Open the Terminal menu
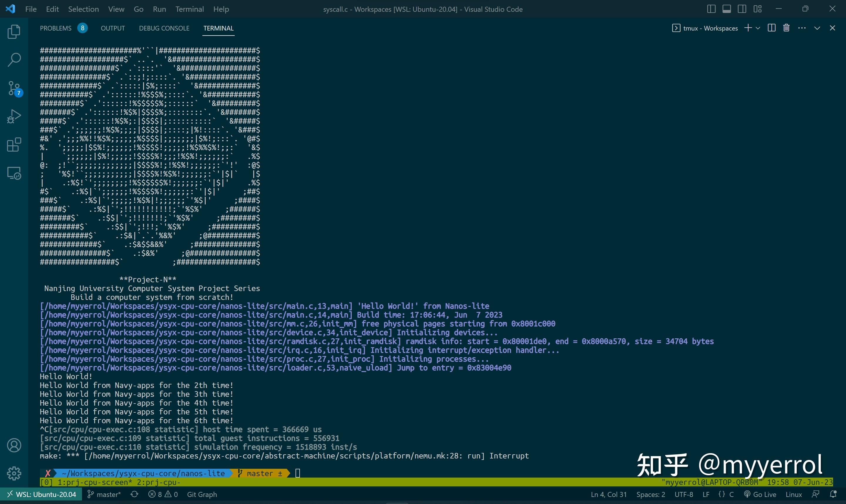The width and height of the screenshot is (846, 504). (189, 9)
